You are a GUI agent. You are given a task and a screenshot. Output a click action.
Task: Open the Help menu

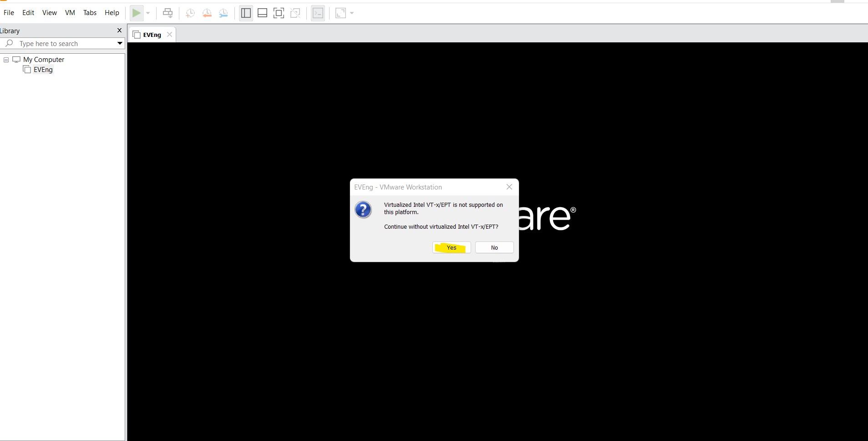112,13
